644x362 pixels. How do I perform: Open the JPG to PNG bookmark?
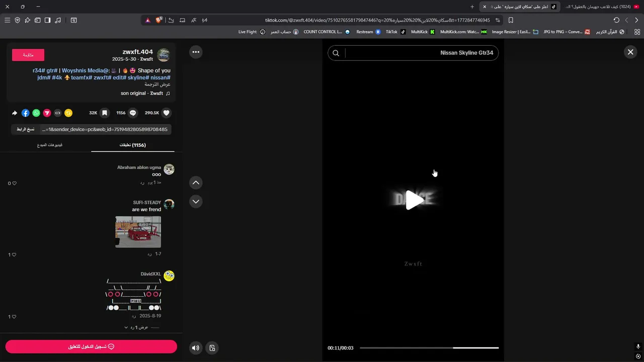click(x=567, y=32)
